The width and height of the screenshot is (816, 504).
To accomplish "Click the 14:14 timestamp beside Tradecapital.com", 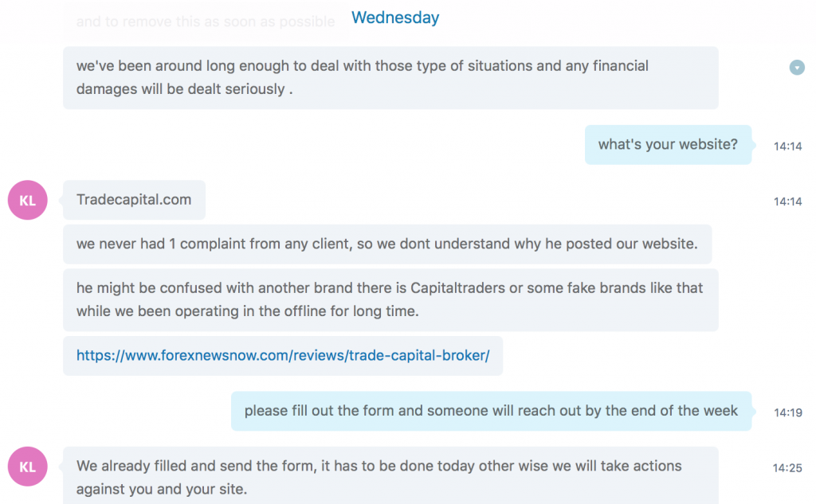I will pyautogui.click(x=787, y=201).
